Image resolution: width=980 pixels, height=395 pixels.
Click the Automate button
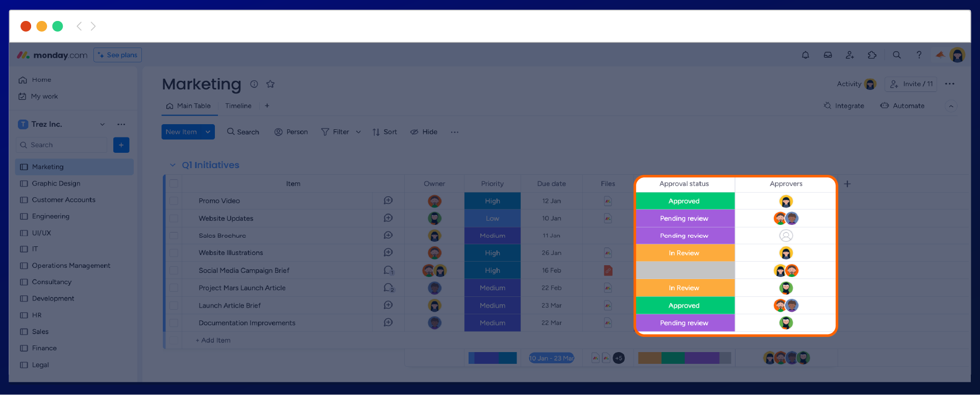pyautogui.click(x=902, y=106)
